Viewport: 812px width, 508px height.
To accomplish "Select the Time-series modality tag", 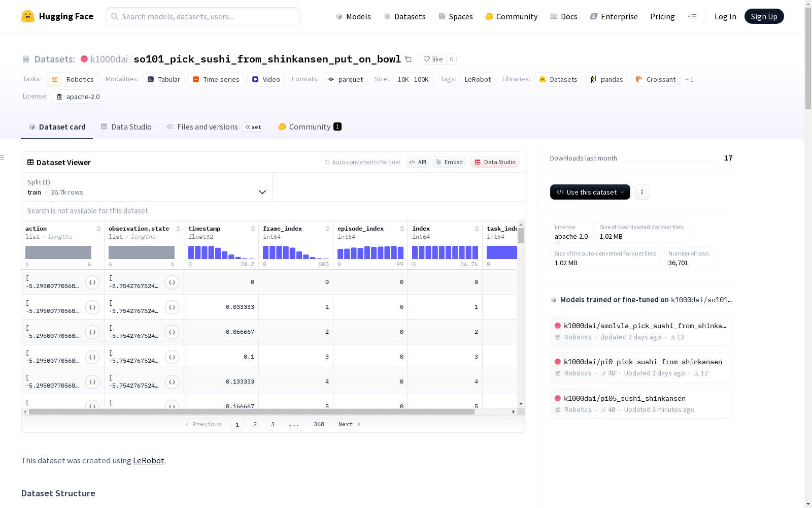I will point(216,79).
